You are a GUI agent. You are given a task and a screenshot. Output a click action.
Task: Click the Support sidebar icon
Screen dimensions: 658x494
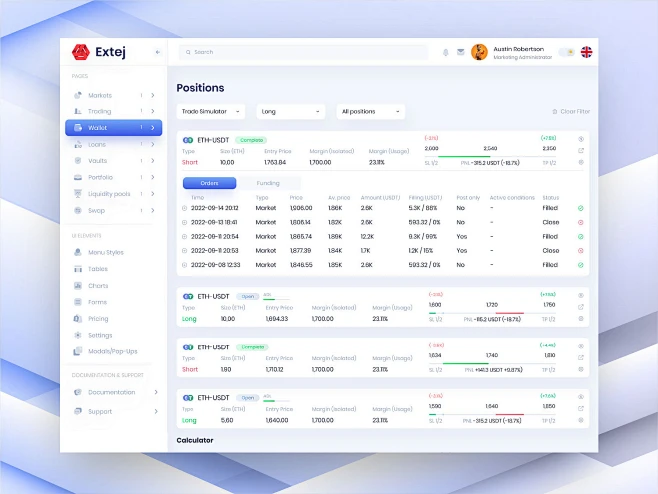pos(78,411)
